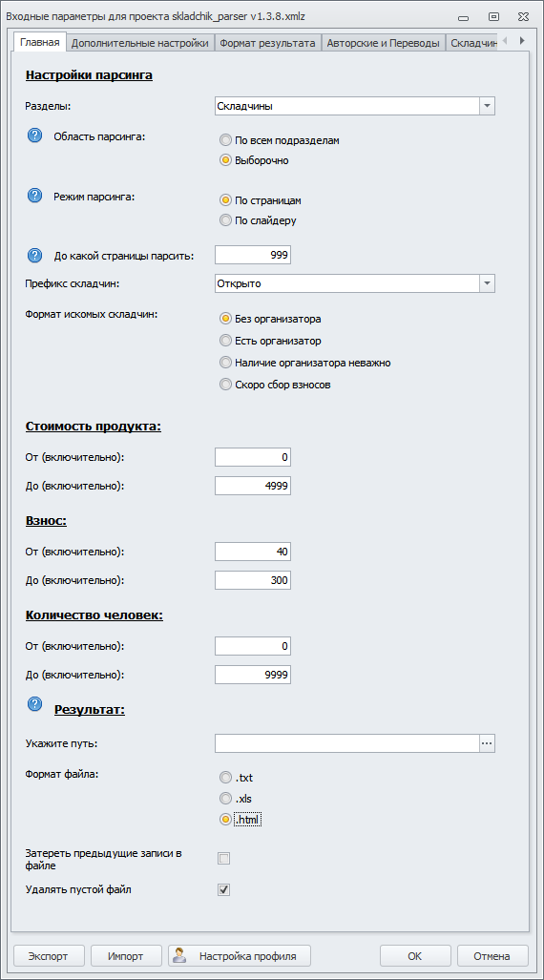Screen dimensions: 544x980
Task: Enable Затереть предыдущие записи в файле checkbox
Action: pyautogui.click(x=224, y=859)
